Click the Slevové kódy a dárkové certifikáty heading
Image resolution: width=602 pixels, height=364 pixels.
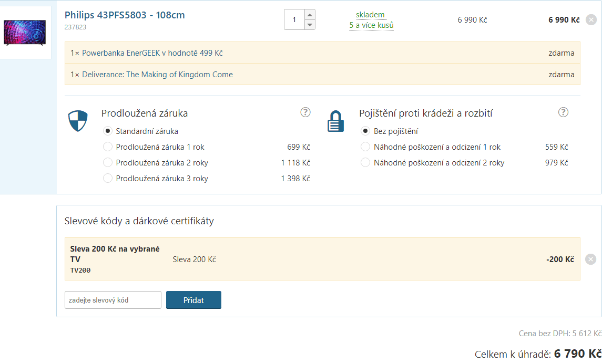(139, 221)
